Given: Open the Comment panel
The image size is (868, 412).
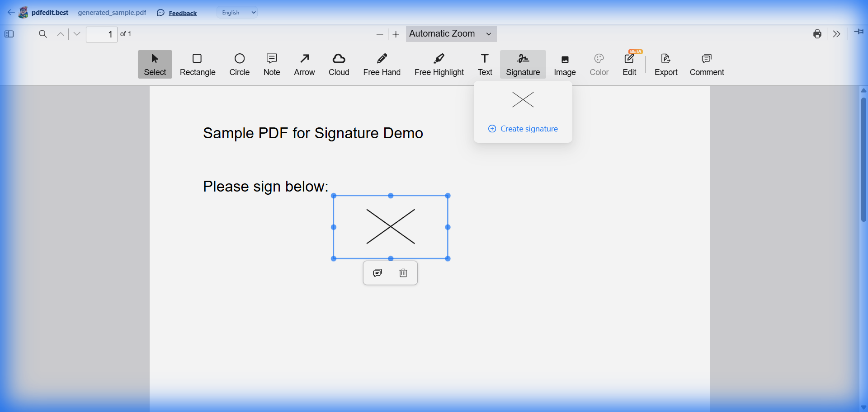Looking at the screenshot, I should coord(706,64).
